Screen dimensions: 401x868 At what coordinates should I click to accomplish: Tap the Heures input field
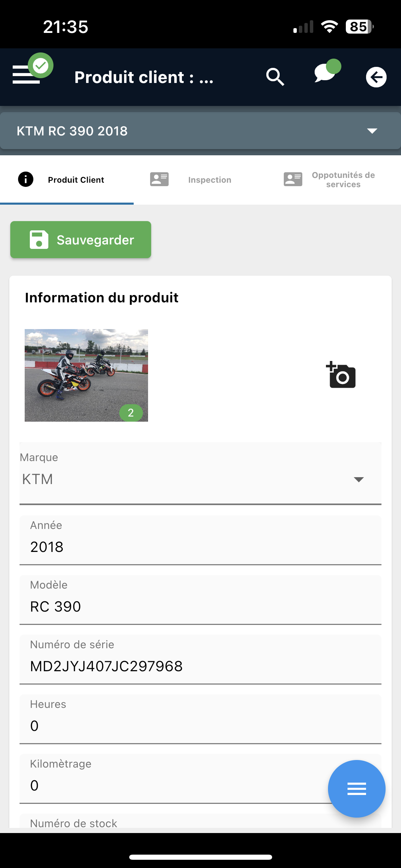pyautogui.click(x=200, y=719)
